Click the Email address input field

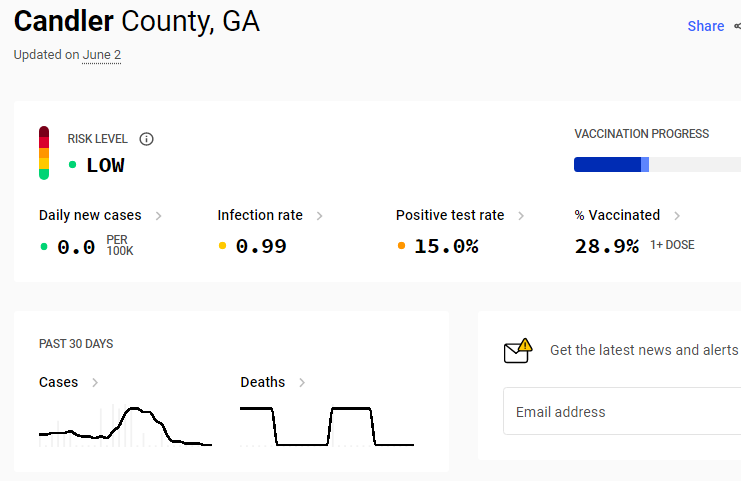point(622,411)
